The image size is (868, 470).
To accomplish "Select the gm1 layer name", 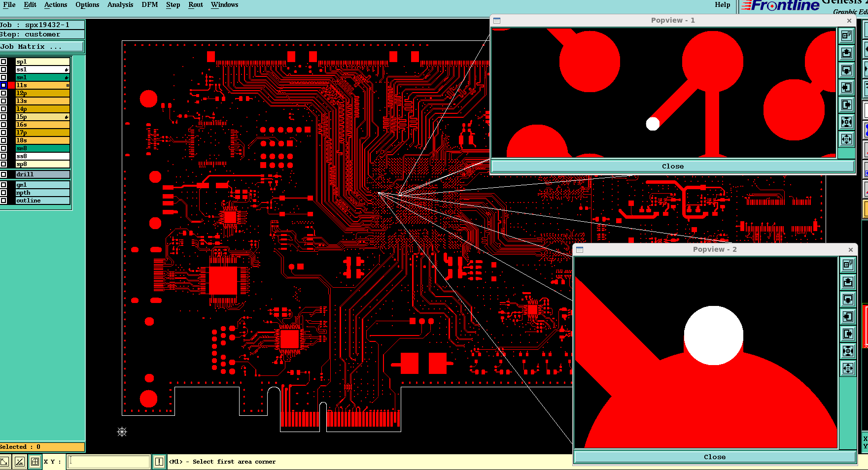I will tap(43, 185).
